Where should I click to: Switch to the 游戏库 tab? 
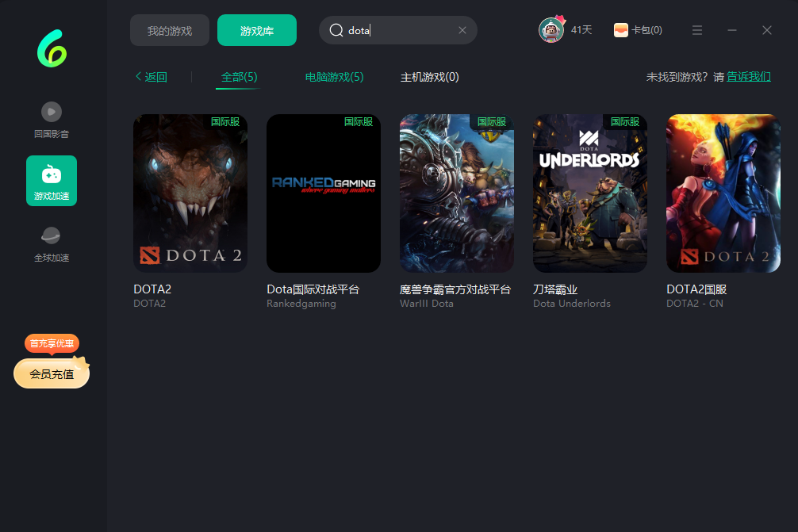pos(257,31)
